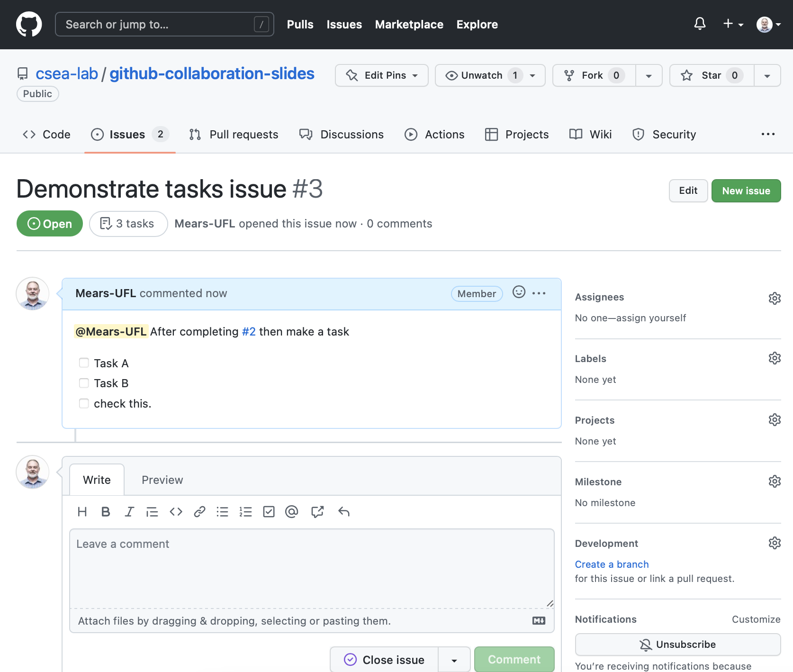793x672 pixels.
Task: Click the heading formatting icon
Action: [82, 512]
